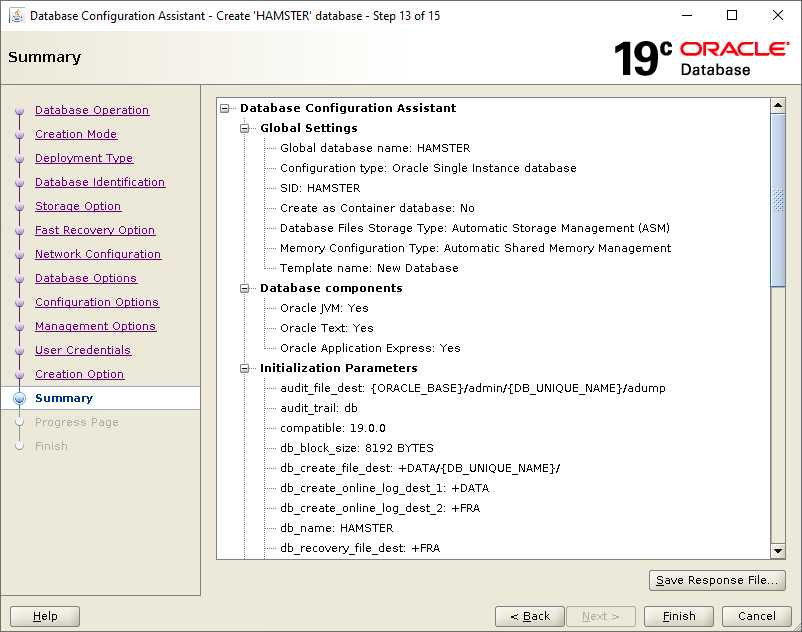Click the Help button
Screen dimensions: 802x632
45,616
